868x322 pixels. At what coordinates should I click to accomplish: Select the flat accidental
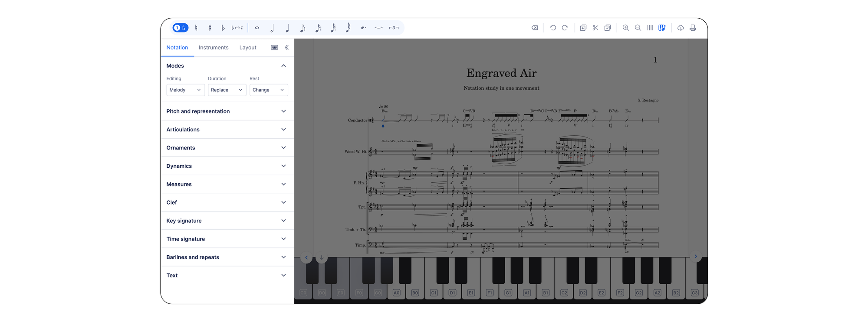click(x=223, y=28)
